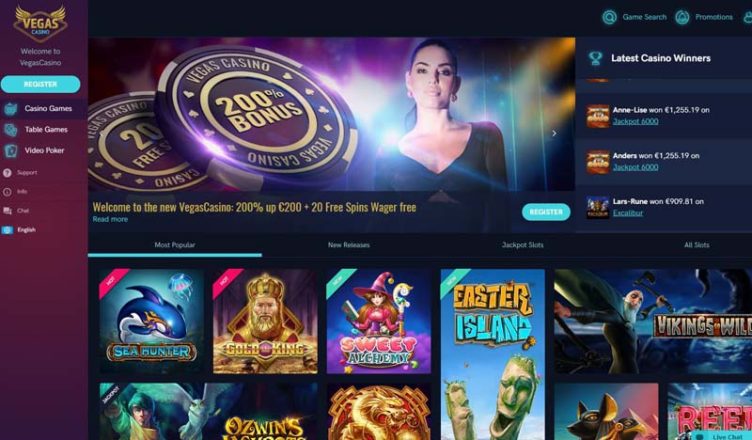Click the banner Register button
The height and width of the screenshot is (440, 752).
[x=546, y=212]
